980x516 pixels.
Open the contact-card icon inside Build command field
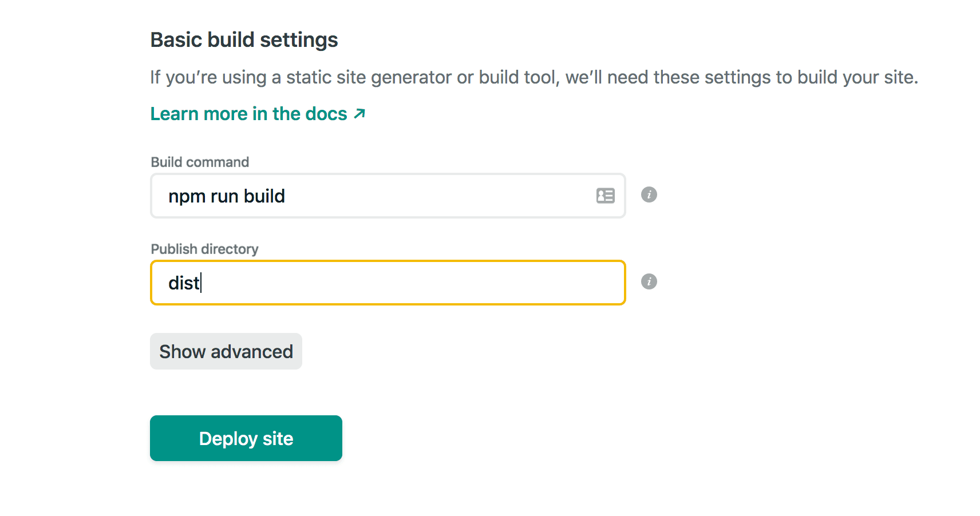click(x=604, y=196)
